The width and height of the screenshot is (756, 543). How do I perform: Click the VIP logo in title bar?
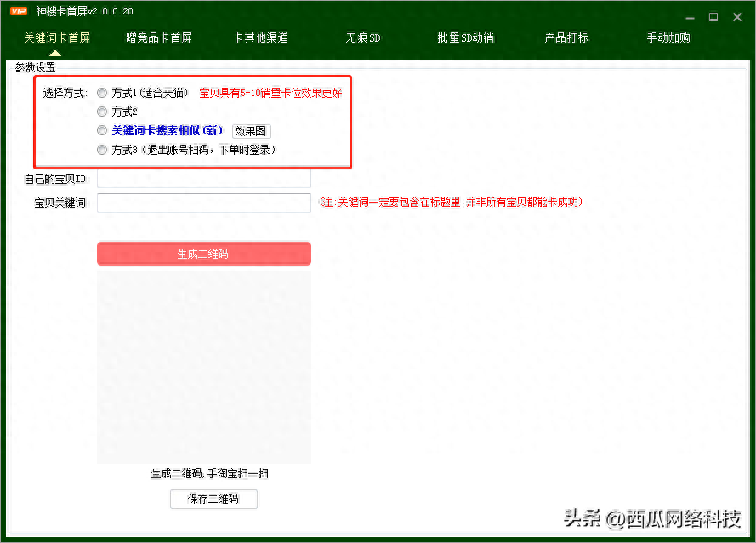point(19,12)
